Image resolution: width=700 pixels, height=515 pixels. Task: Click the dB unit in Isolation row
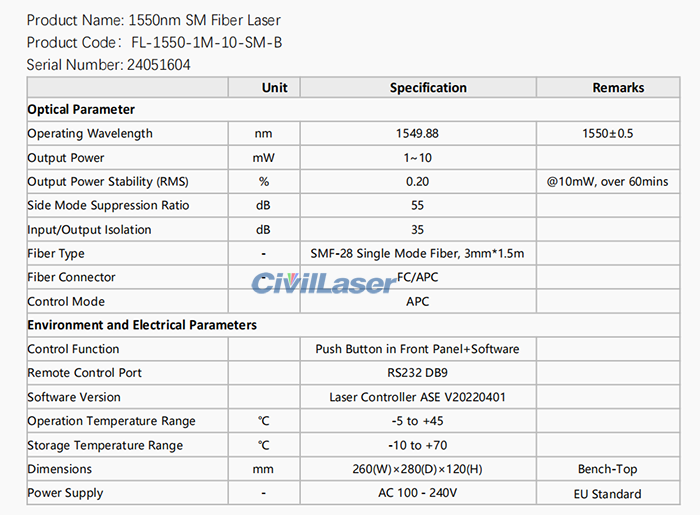263,229
